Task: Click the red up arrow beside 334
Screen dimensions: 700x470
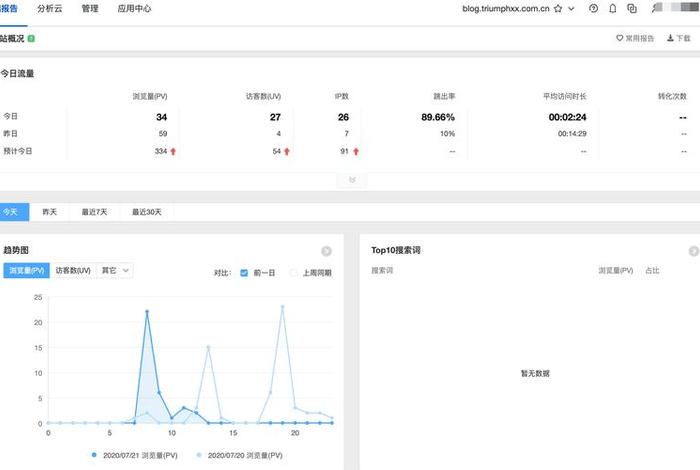Action: (173, 152)
